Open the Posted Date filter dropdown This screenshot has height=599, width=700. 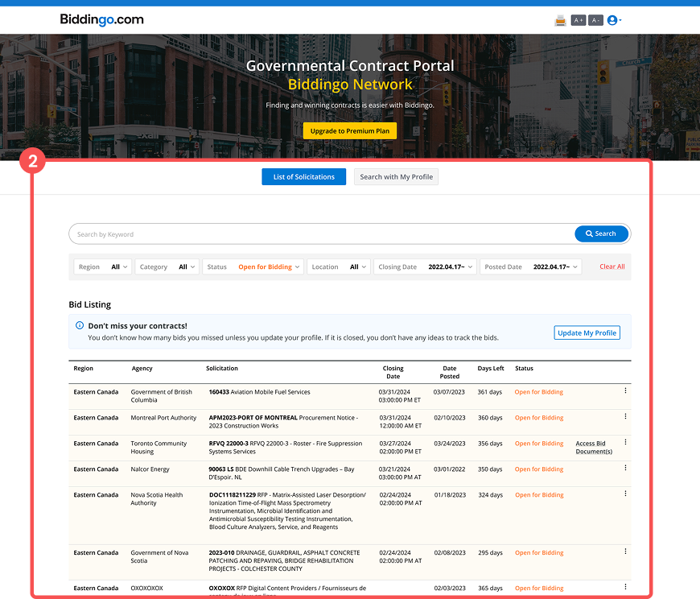coord(531,266)
